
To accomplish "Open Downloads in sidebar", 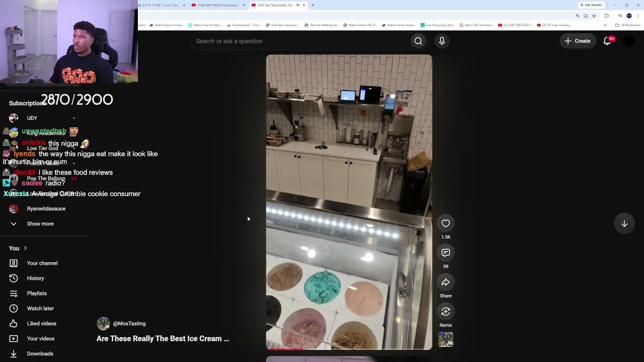I will pos(40,353).
